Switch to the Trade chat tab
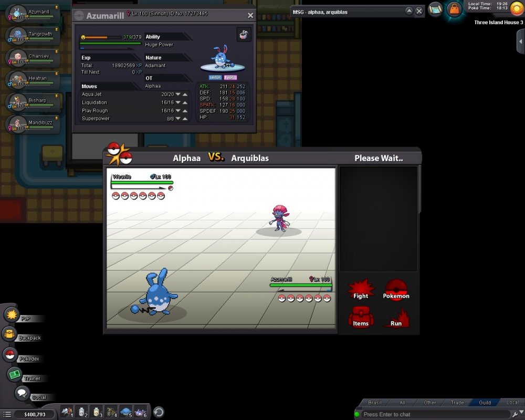 coord(457,403)
